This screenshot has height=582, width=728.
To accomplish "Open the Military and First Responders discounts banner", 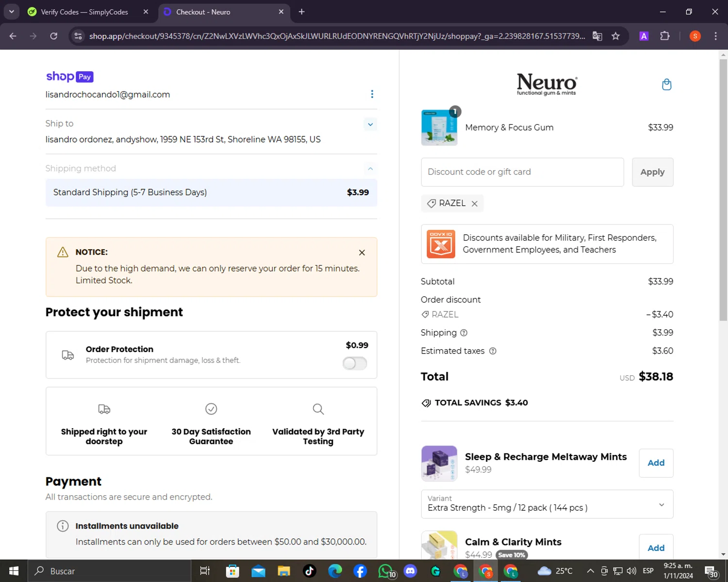I will pyautogui.click(x=547, y=244).
